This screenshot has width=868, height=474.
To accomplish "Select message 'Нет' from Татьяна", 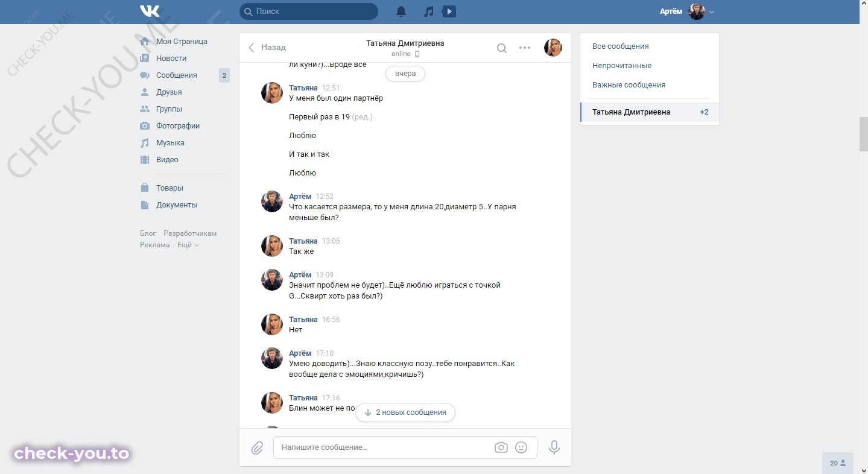I will [296, 330].
